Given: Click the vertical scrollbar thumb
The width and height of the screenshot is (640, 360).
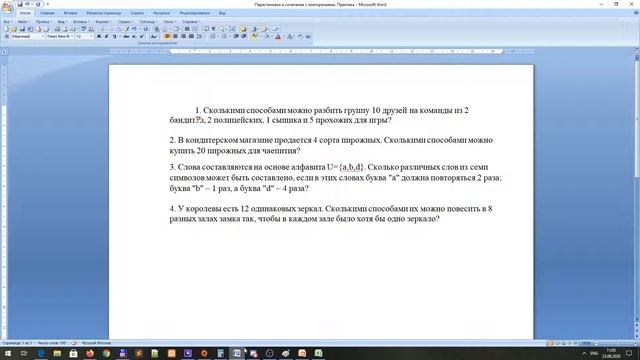Looking at the screenshot, I should (637, 118).
